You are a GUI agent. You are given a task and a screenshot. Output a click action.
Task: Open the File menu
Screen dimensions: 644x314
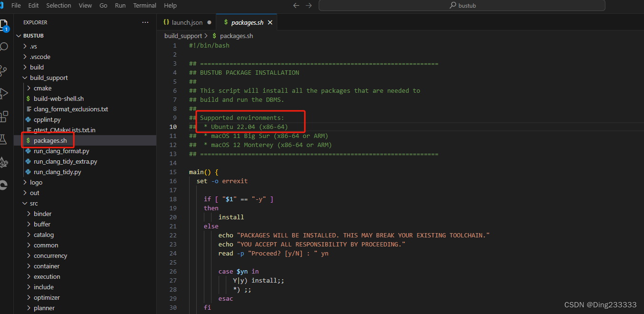pyautogui.click(x=16, y=6)
